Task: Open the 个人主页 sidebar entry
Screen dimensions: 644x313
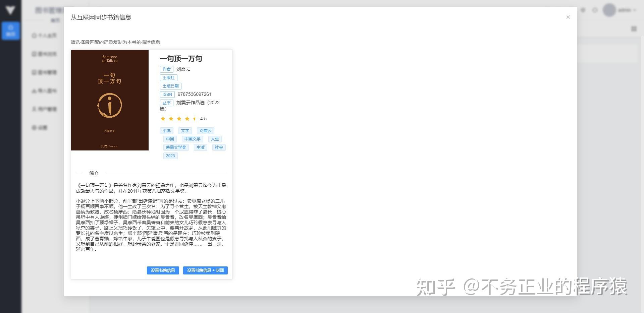Action: pyautogui.click(x=44, y=35)
